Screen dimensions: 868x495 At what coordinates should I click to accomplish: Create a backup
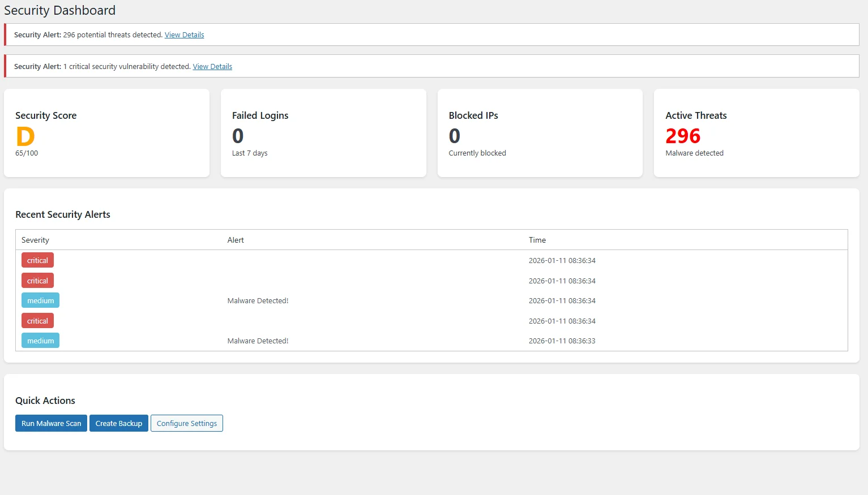118,423
